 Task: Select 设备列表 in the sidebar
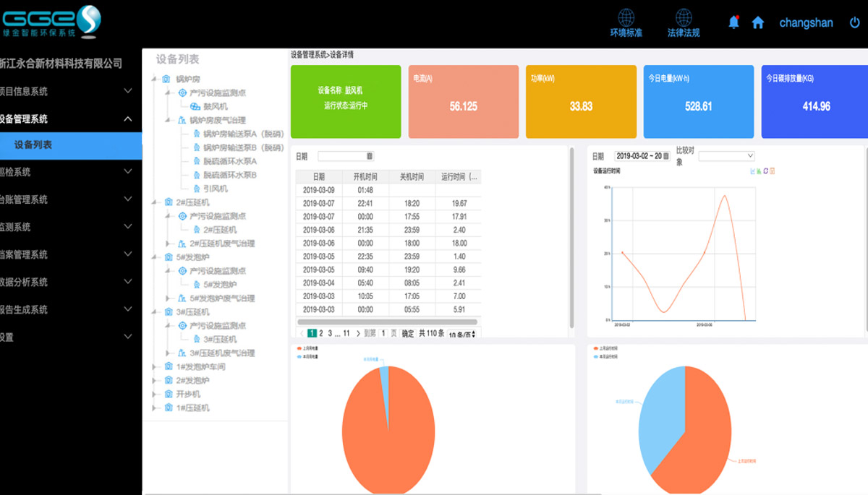[33, 145]
